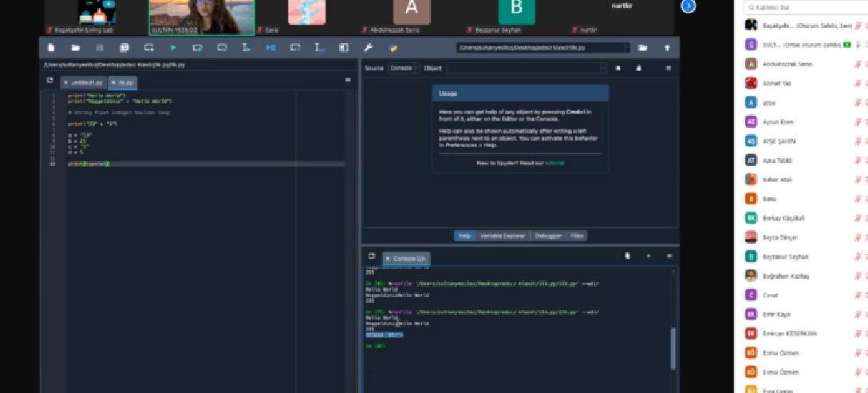Click the tutorial link in Usage box
The image size is (868, 393).
554,162
